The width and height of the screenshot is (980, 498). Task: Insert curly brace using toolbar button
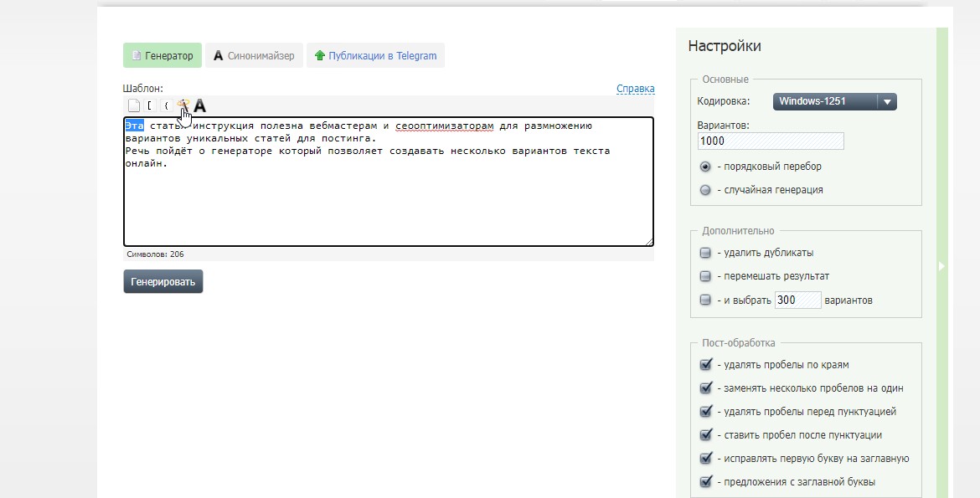[166, 105]
